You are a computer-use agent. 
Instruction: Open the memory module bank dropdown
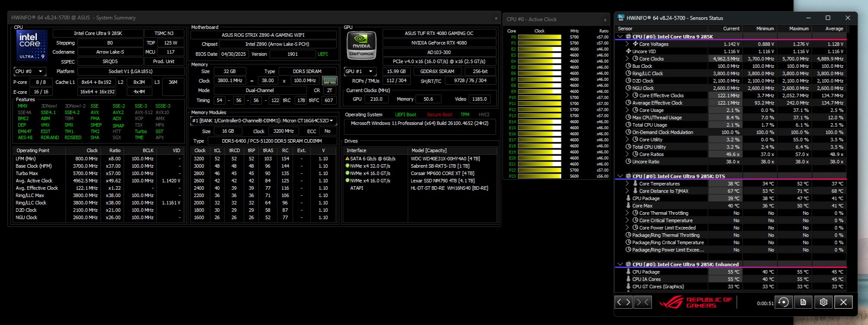pos(263,121)
